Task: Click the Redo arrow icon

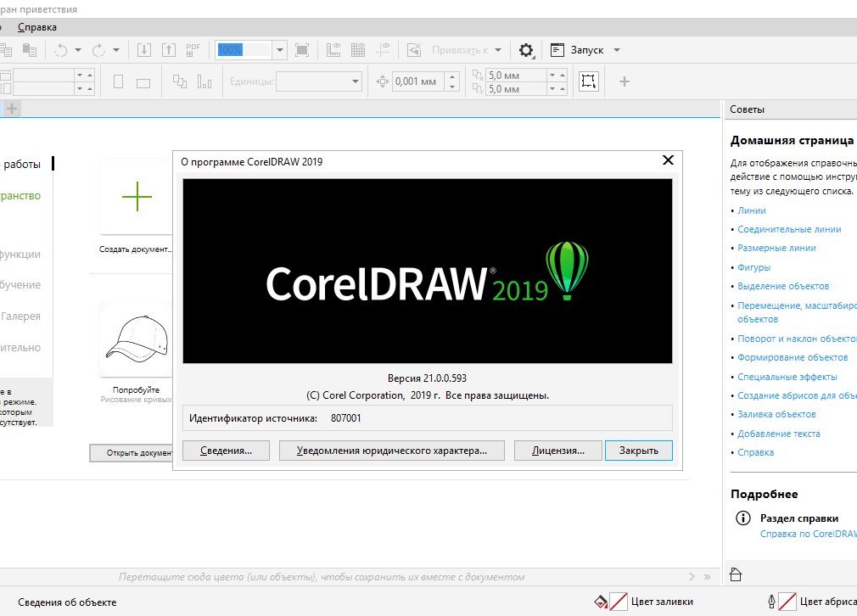Action: pyautogui.click(x=99, y=50)
